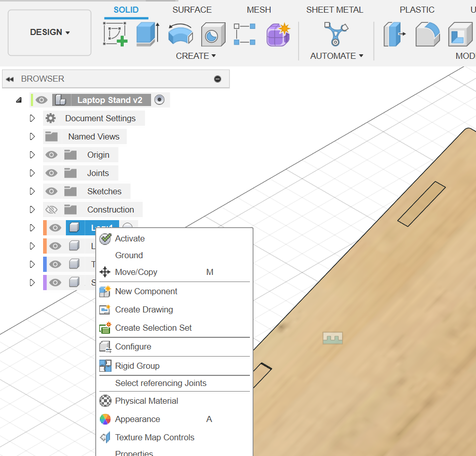Viewport: 476px width, 456px height.
Task: Open Physical Material from context menu
Action: pos(174,401)
